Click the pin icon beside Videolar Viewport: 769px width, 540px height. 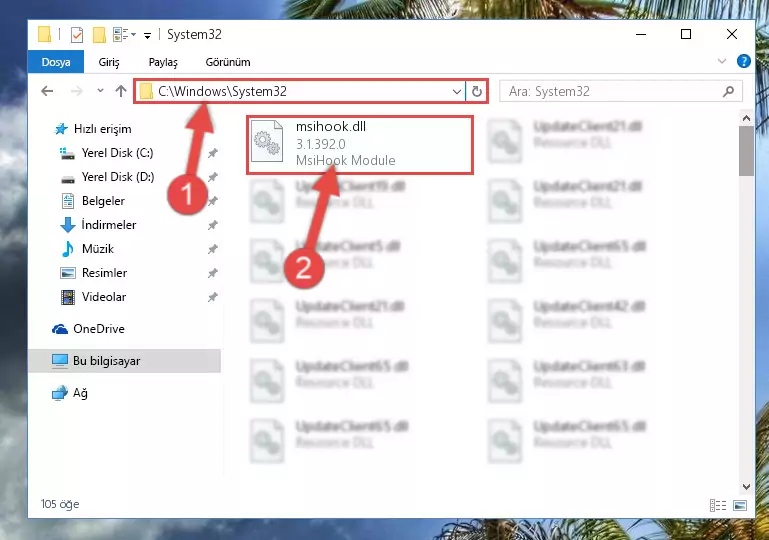(212, 297)
